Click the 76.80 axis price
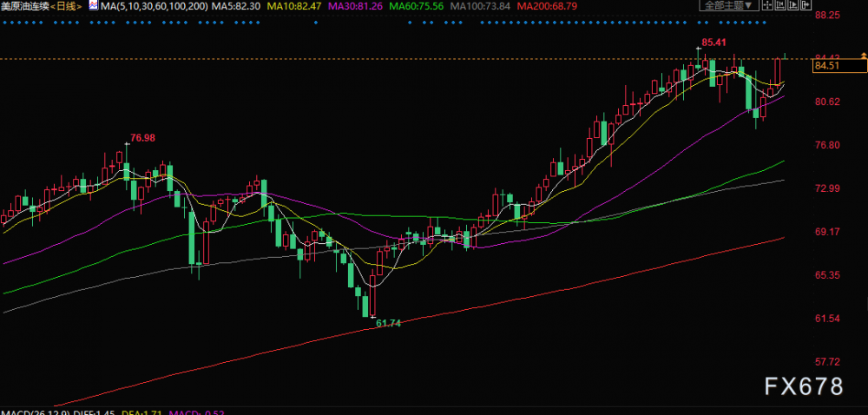The image size is (868, 415). 828,145
